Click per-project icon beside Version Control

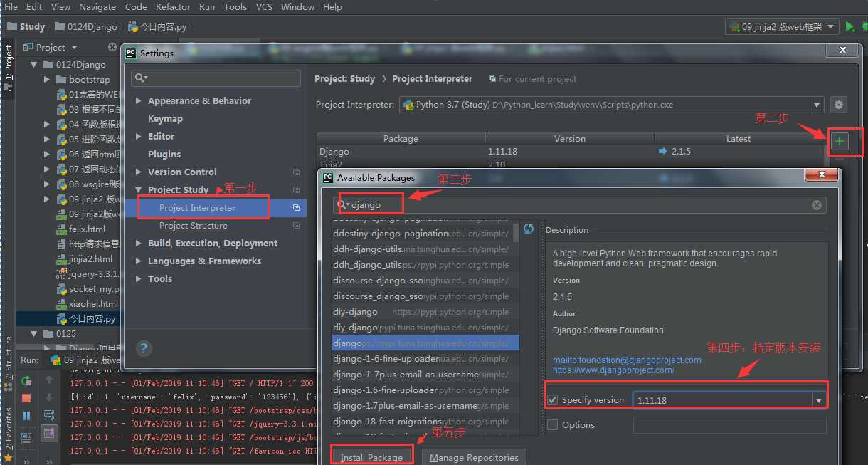pos(296,172)
